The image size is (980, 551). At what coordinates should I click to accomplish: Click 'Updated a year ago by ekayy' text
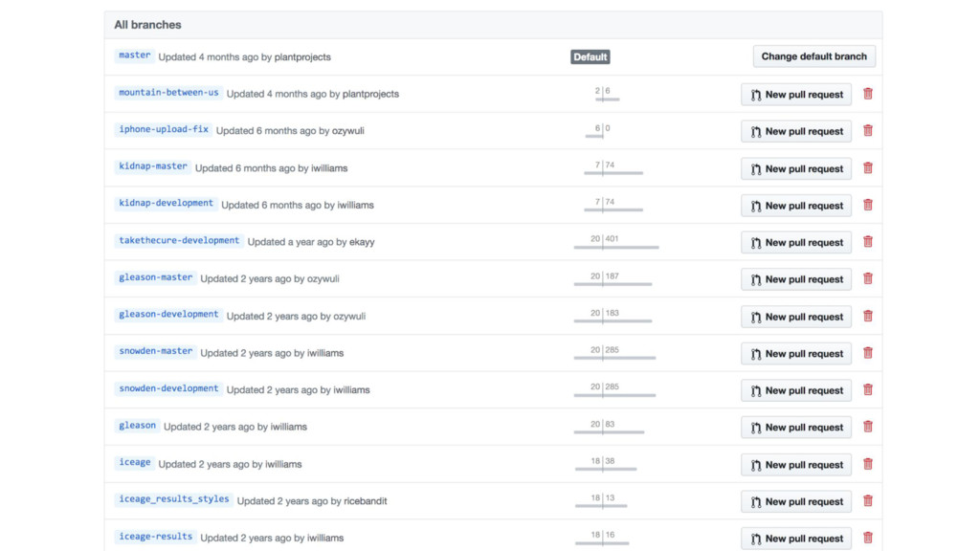tap(311, 242)
